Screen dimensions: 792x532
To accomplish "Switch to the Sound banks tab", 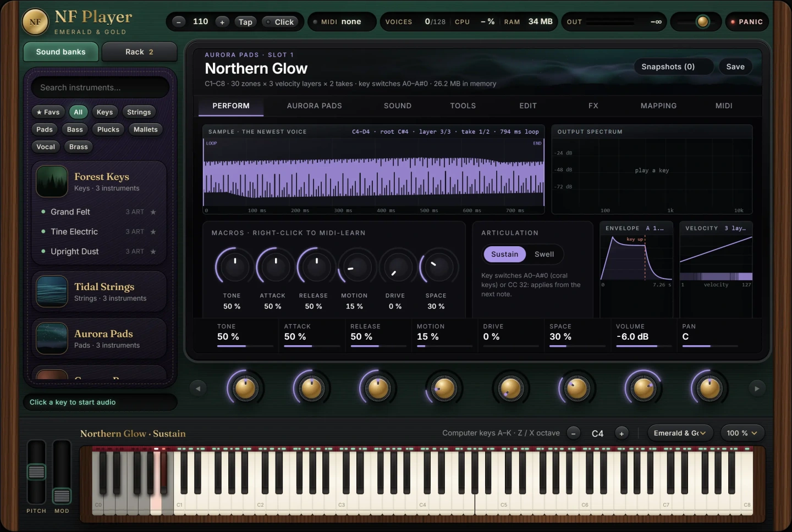I will 61,52.
